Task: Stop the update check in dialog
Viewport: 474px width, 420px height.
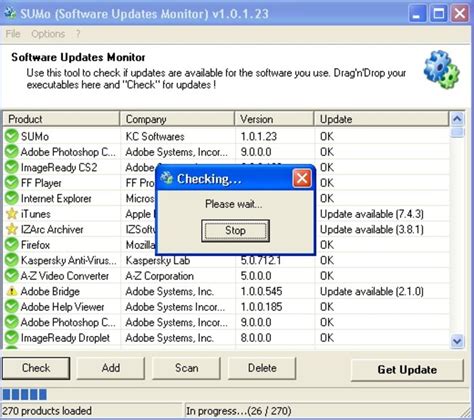Action: point(235,230)
